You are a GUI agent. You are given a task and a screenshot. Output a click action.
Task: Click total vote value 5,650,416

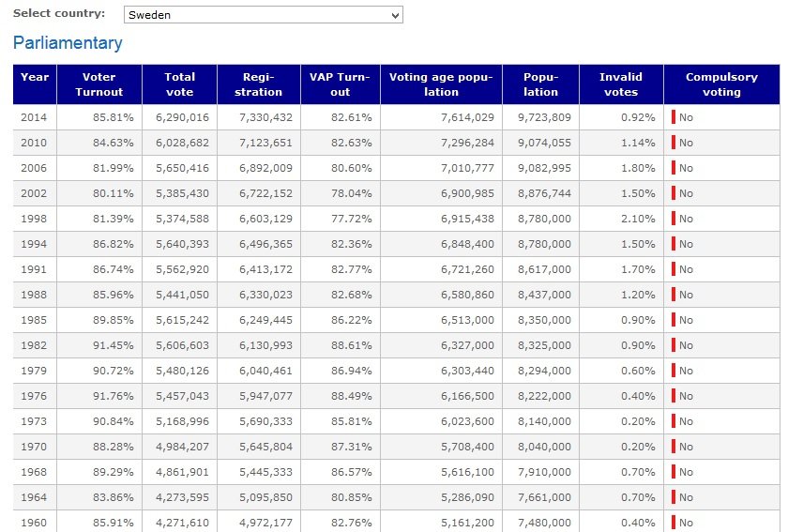182,168
